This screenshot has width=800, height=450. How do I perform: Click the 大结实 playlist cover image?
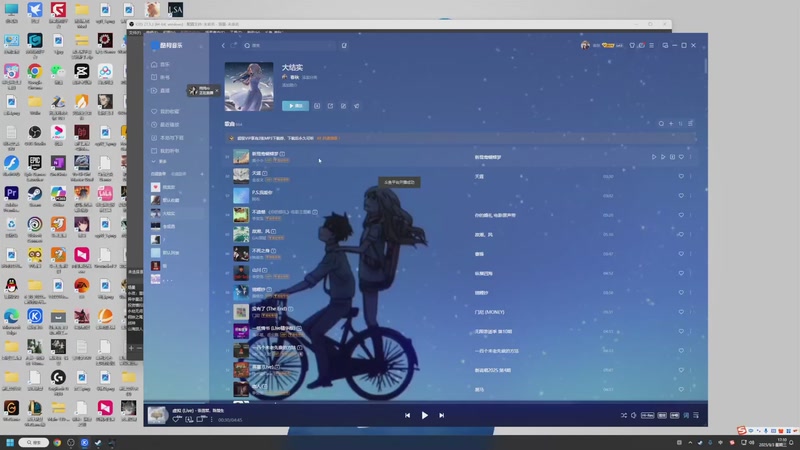[x=249, y=87]
